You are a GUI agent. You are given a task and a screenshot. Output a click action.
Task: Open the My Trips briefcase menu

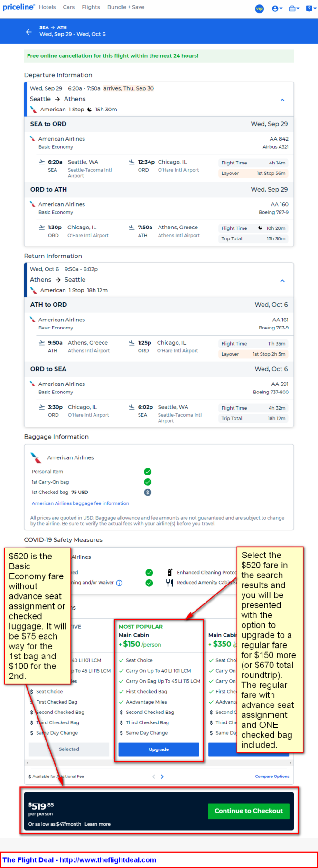[x=294, y=9]
